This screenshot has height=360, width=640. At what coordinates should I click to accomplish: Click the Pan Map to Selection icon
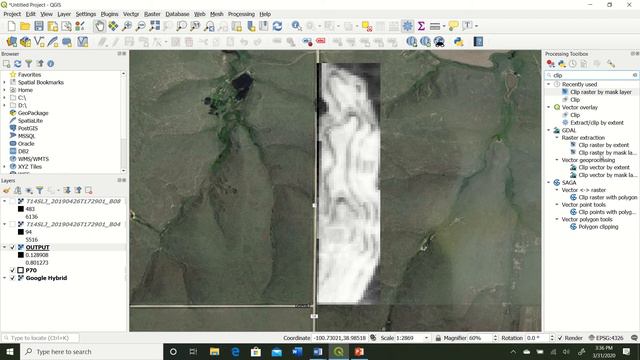coord(113,26)
